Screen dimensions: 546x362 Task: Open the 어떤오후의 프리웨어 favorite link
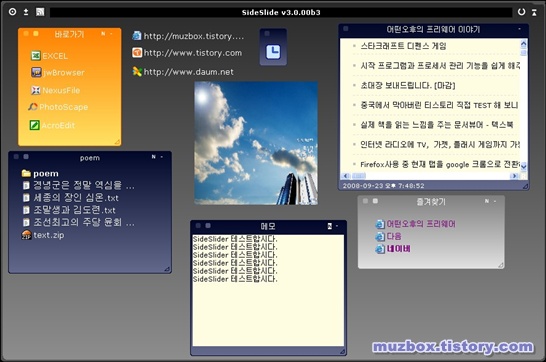click(x=415, y=224)
